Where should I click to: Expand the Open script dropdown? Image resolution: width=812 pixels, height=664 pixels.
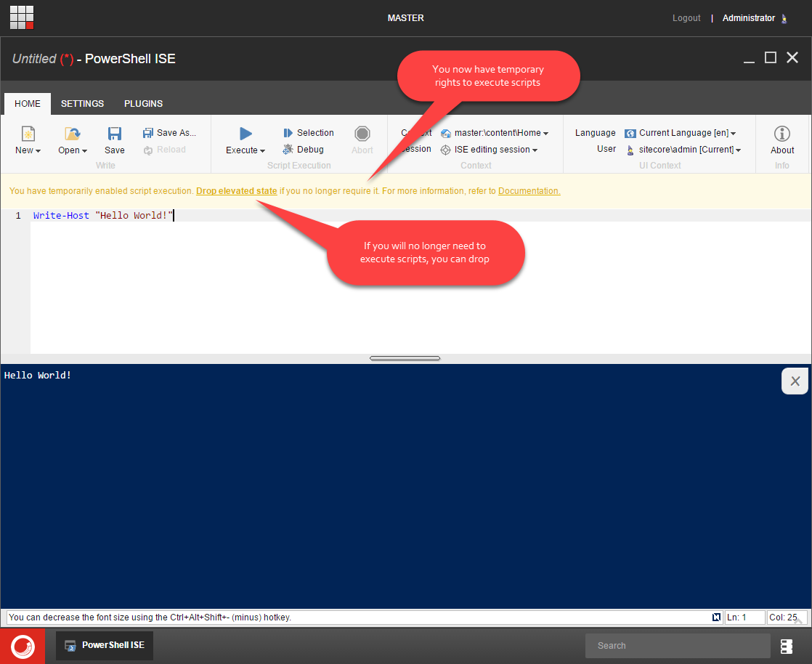click(73, 150)
